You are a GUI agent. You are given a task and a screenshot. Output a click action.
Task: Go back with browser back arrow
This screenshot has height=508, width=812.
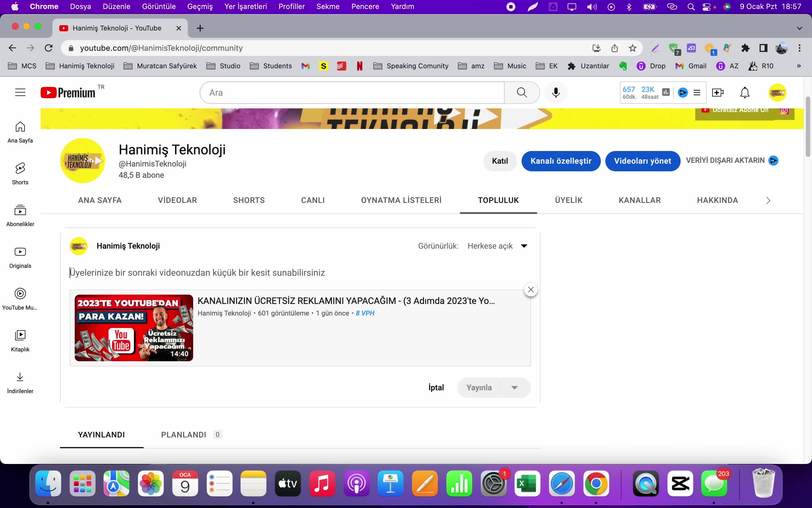point(12,48)
